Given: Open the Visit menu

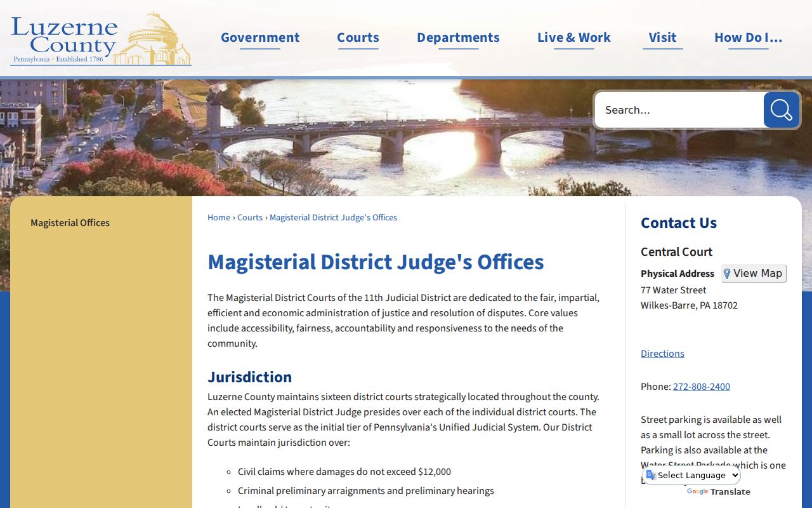Looking at the screenshot, I should click(662, 37).
